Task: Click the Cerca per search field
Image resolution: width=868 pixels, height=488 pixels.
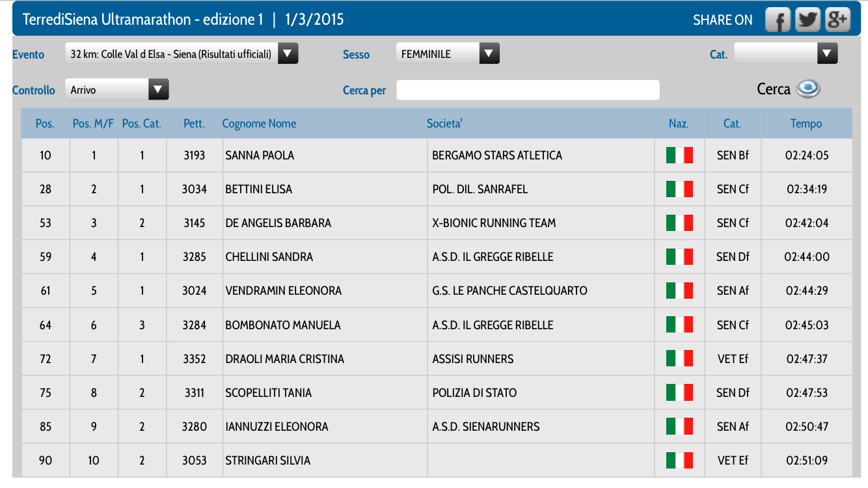Action: pyautogui.click(x=528, y=90)
